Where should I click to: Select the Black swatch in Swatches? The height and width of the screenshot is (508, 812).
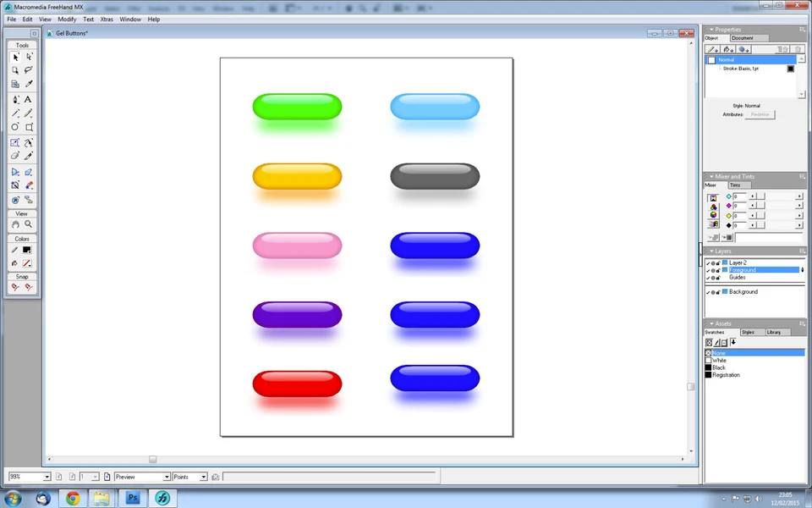coord(718,367)
